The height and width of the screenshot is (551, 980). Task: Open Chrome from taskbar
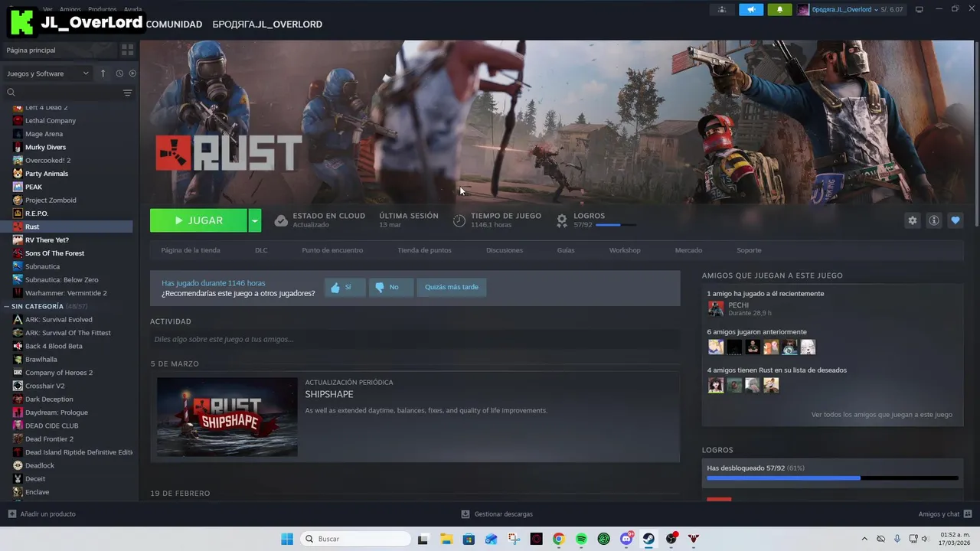click(559, 539)
